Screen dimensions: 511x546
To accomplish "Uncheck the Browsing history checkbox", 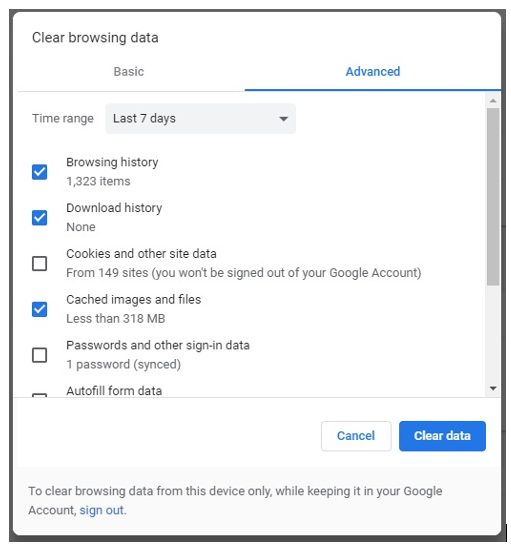I will pos(39,172).
